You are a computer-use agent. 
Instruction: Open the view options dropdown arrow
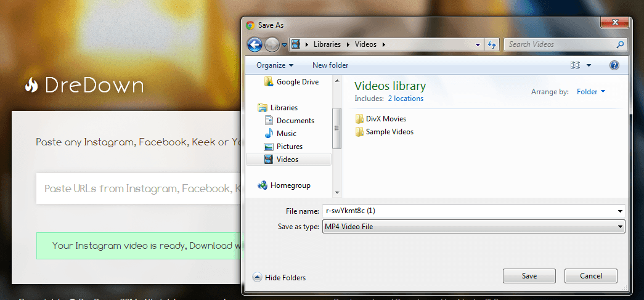pos(589,65)
